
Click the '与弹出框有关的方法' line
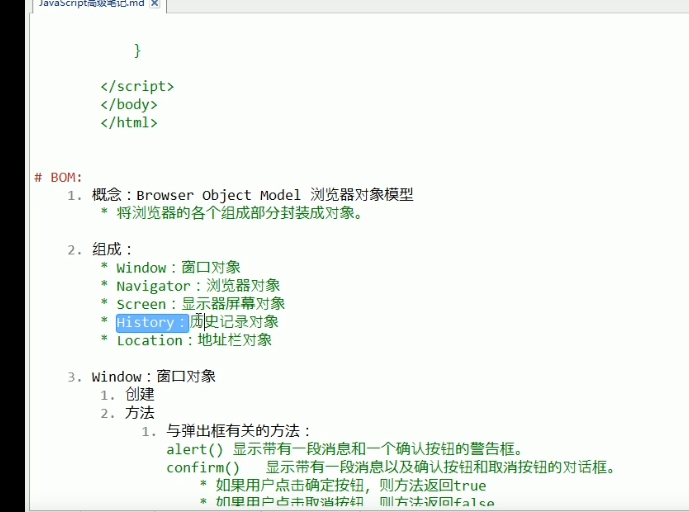pyautogui.click(x=239, y=431)
